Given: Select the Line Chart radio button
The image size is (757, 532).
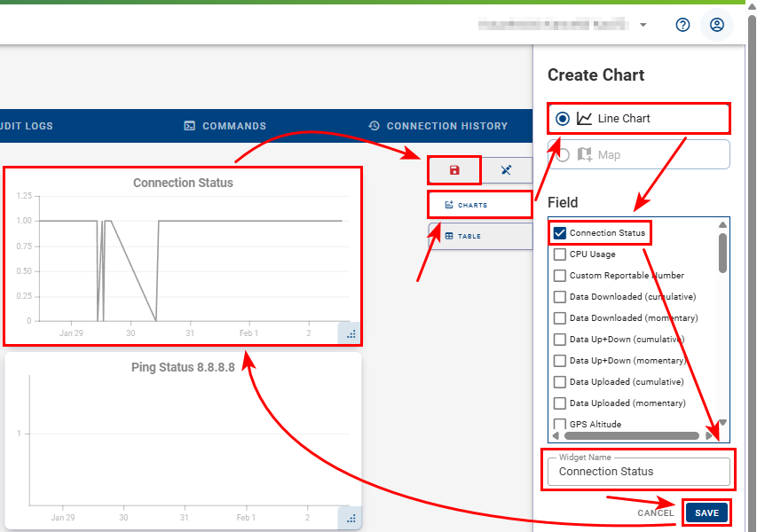Looking at the screenshot, I should click(x=563, y=119).
